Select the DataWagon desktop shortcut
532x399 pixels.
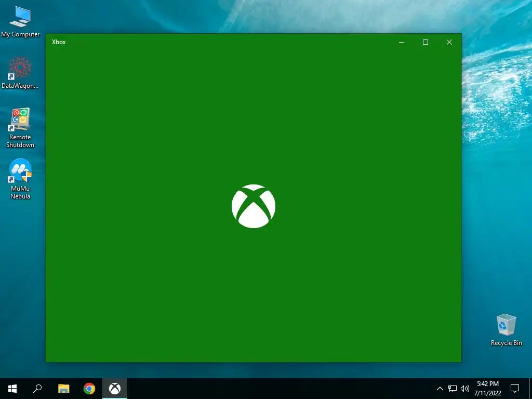click(20, 73)
